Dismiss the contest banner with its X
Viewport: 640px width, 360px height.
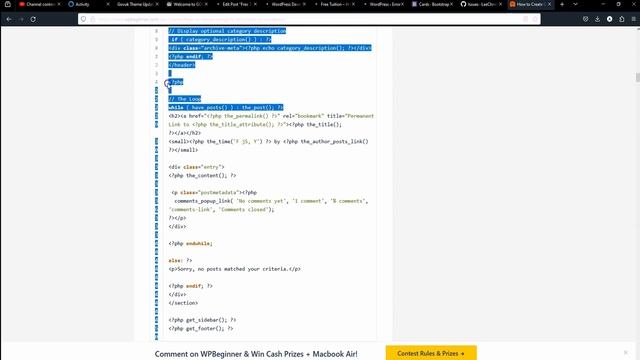click(626, 352)
